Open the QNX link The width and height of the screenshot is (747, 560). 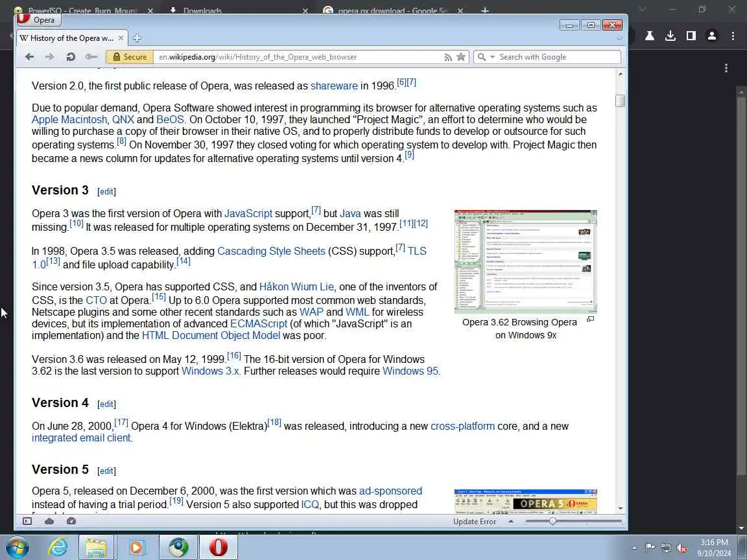coord(123,119)
